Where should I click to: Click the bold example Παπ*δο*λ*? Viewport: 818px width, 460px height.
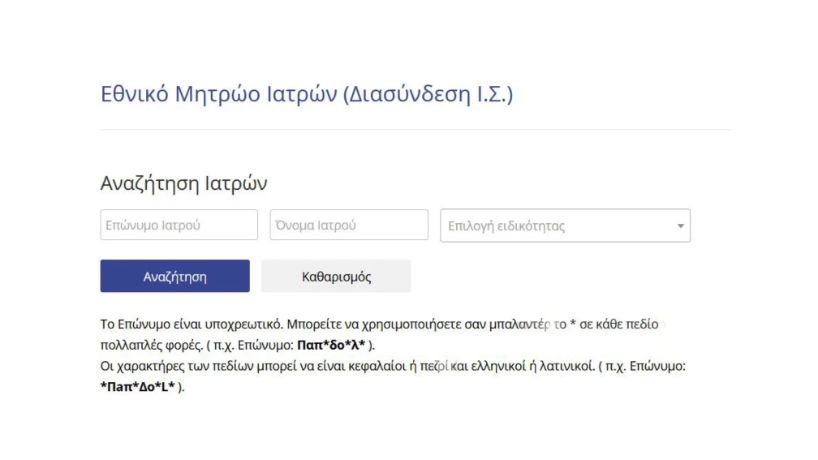(332, 344)
